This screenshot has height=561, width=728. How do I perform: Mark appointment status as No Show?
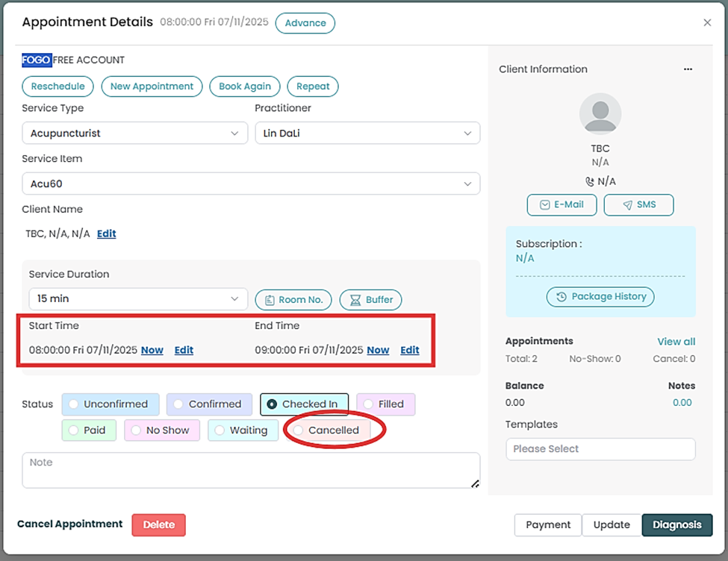tap(161, 430)
